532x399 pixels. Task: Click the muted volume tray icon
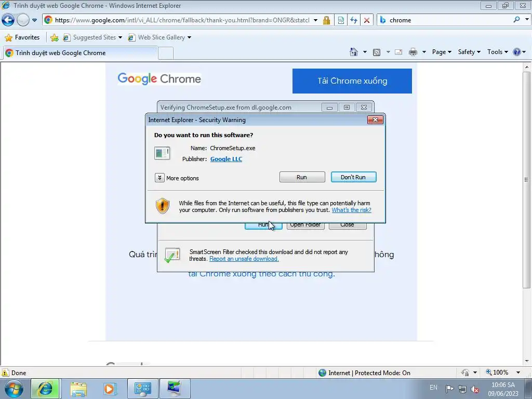[x=475, y=389]
